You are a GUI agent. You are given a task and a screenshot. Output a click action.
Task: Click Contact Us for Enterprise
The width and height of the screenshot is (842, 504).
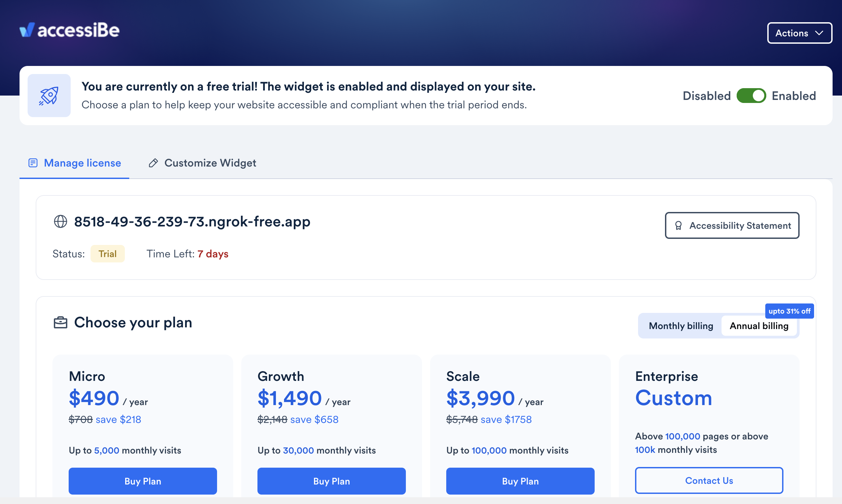[709, 480]
